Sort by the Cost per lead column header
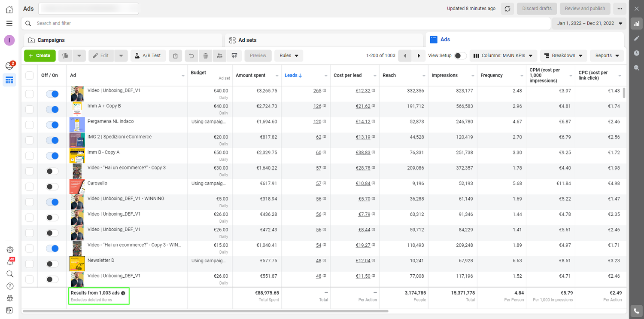This screenshot has height=319, width=644. [347, 75]
